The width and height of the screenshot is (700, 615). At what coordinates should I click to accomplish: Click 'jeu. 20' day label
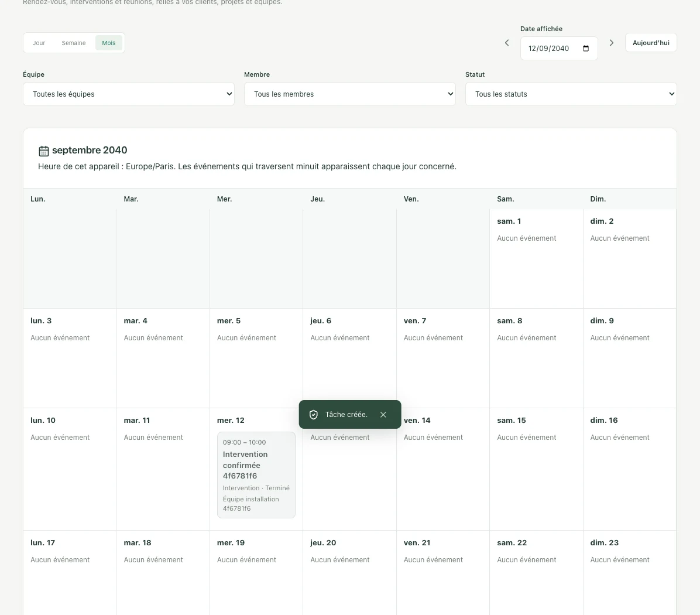(323, 542)
